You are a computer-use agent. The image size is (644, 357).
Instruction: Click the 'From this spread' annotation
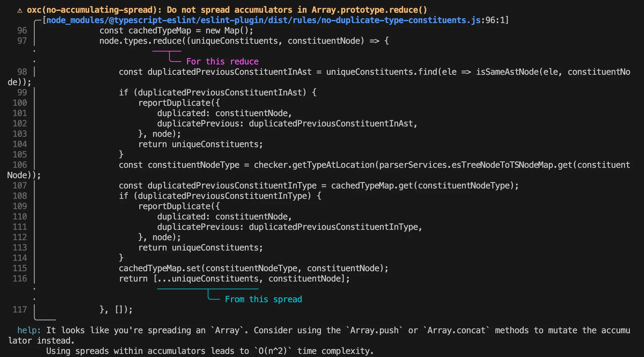(263, 299)
